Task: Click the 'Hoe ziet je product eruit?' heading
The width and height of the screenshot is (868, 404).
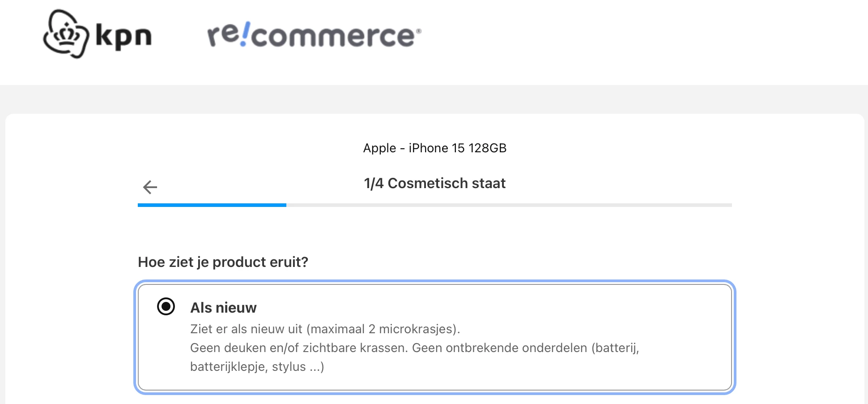Action: [x=223, y=262]
